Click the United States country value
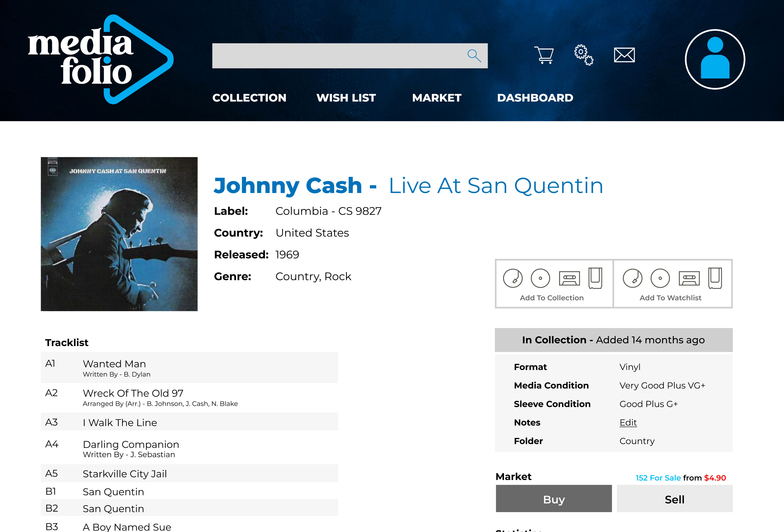This screenshot has height=532, width=784. tap(312, 233)
